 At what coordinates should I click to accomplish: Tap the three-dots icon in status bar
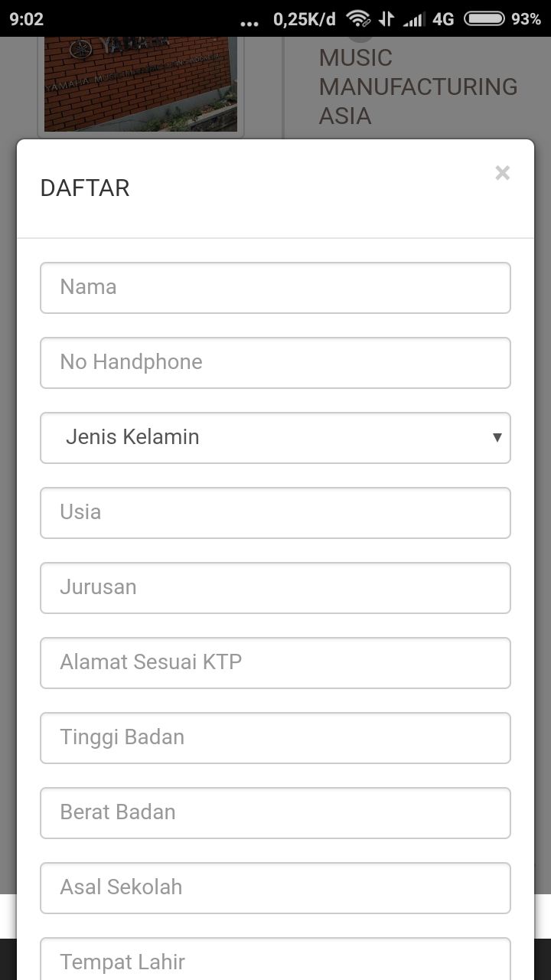[249, 23]
